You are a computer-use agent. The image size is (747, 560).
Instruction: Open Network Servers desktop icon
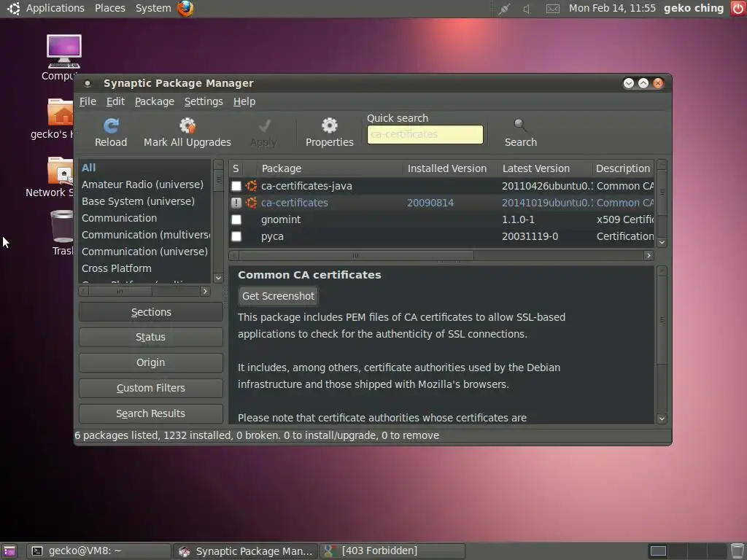(61, 171)
